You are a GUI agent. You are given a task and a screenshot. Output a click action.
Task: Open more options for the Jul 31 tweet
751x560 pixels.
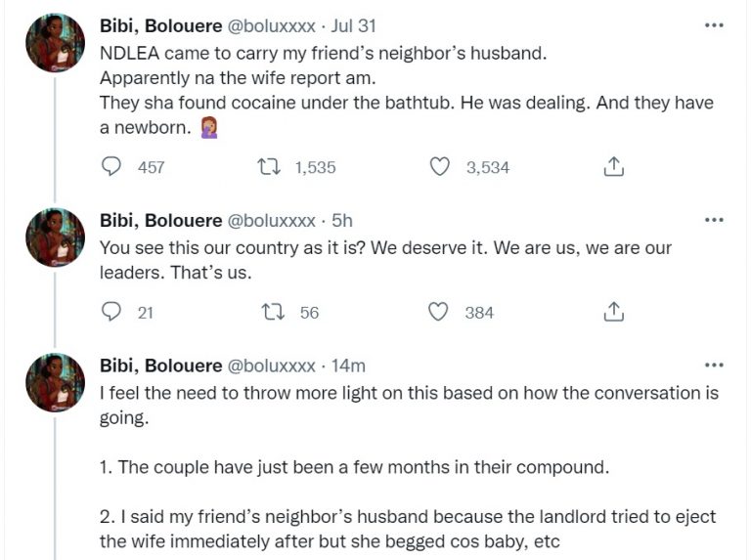(x=714, y=25)
